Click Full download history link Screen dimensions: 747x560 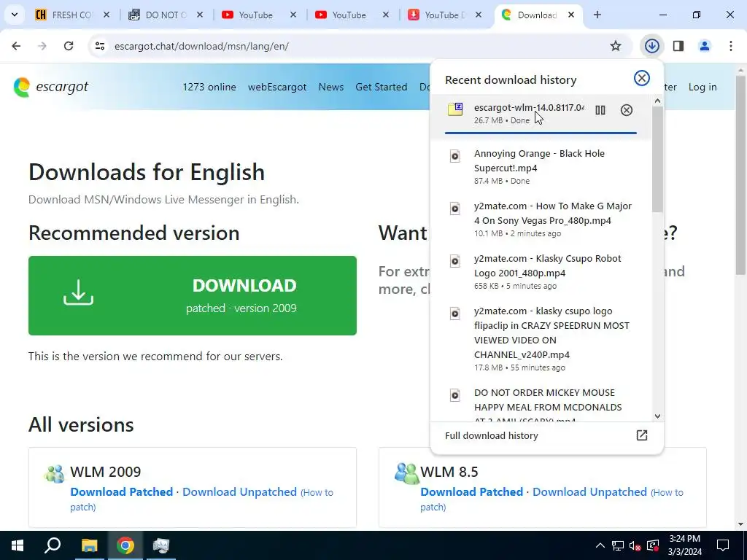point(491,435)
